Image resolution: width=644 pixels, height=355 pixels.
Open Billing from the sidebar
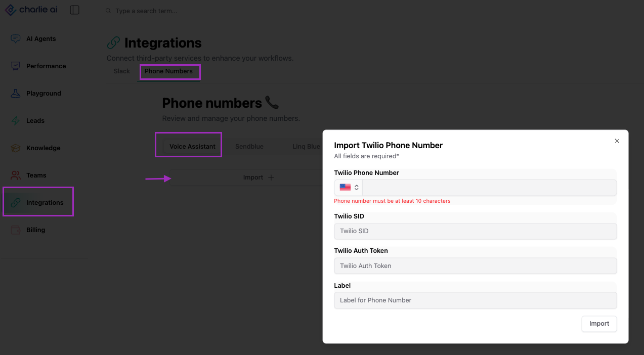coord(35,230)
